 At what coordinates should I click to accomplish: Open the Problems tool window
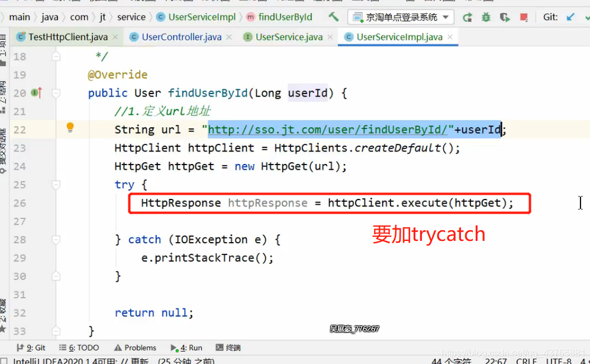coord(135,347)
